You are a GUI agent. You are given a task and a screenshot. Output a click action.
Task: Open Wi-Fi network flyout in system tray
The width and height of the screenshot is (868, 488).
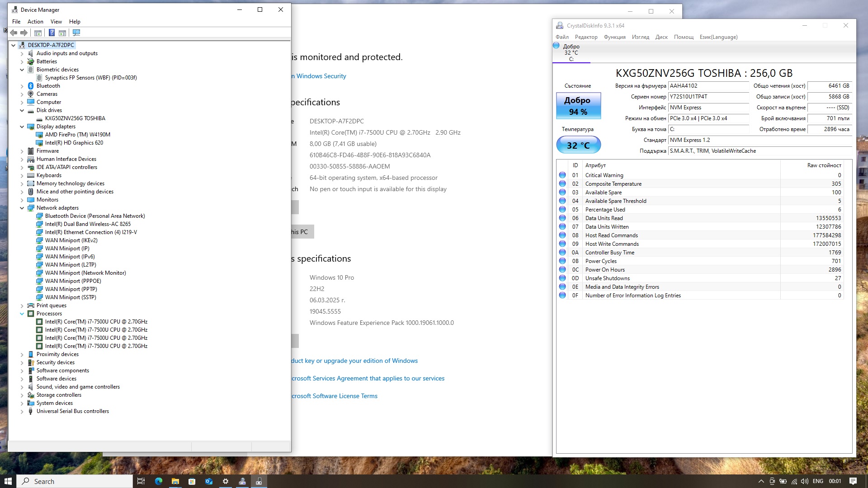point(794,481)
